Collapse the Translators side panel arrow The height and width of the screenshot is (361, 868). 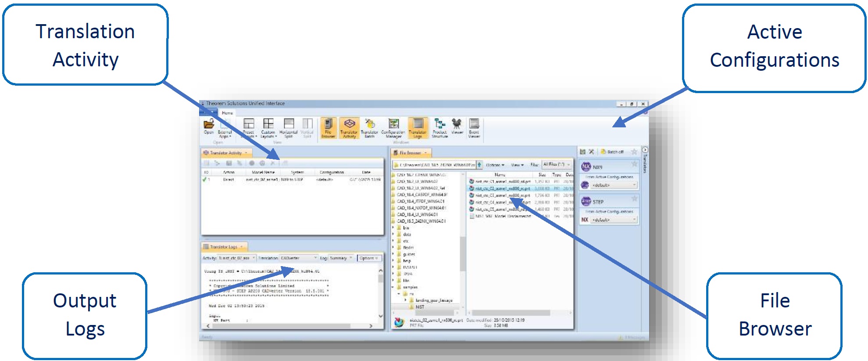coord(645,150)
